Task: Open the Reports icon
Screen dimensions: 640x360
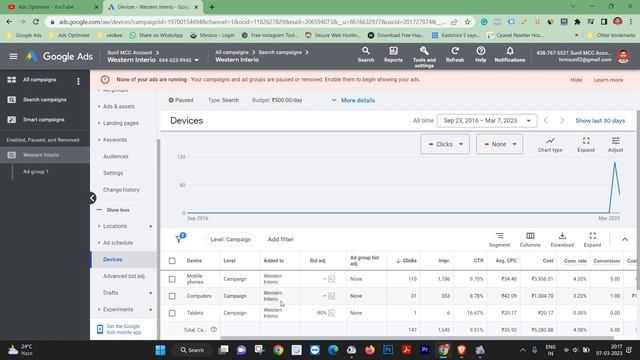Action: point(393,55)
